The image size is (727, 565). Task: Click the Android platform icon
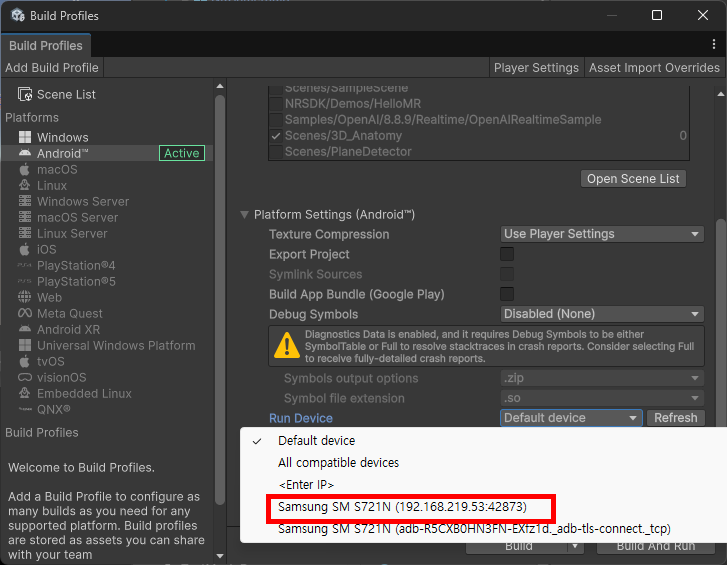click(25, 153)
